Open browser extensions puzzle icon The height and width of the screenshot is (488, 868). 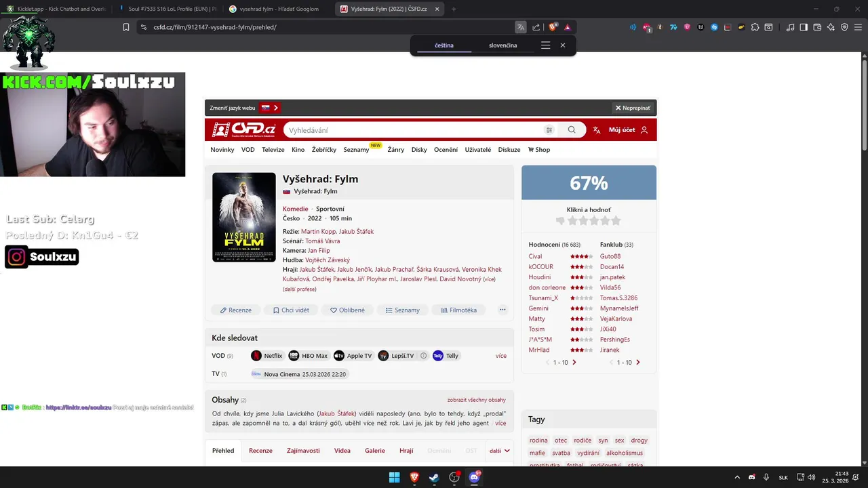(x=755, y=27)
